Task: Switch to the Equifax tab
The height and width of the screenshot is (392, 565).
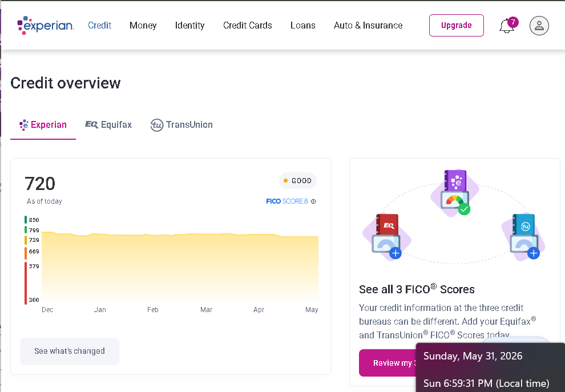Action: pos(108,124)
